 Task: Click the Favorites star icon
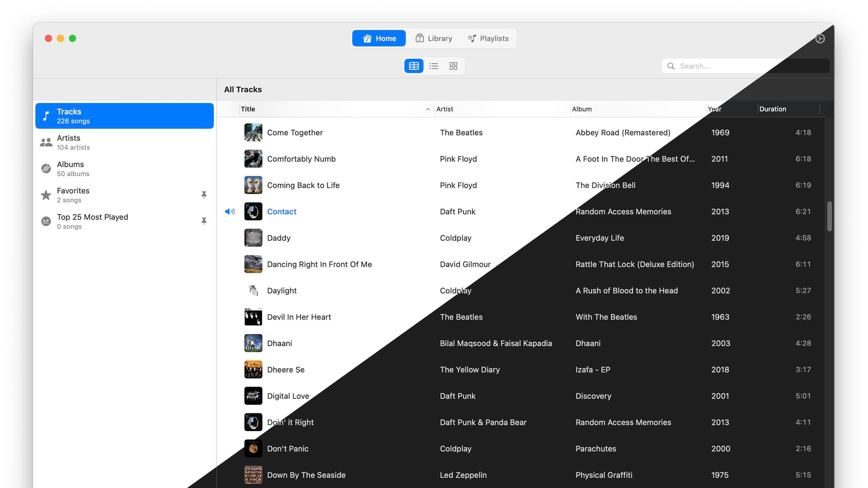coord(46,195)
